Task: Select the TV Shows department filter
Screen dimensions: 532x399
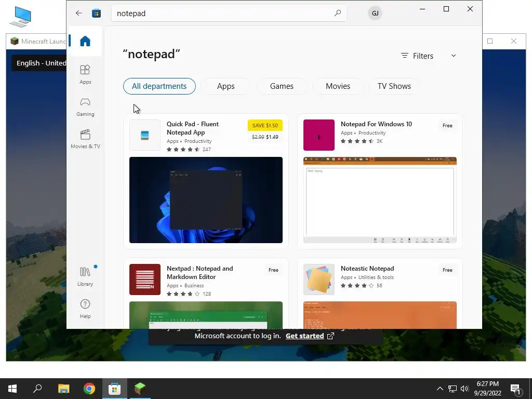Action: point(394,86)
